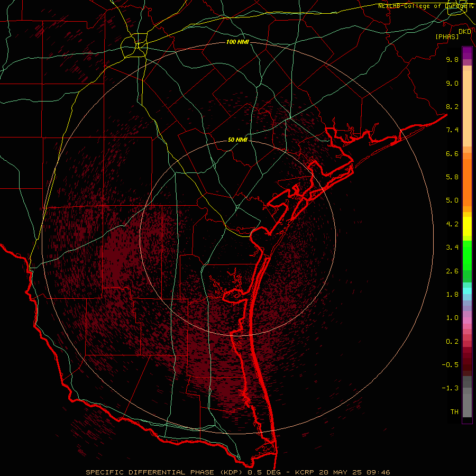Click the 7.4 value on color scale

click(452, 130)
